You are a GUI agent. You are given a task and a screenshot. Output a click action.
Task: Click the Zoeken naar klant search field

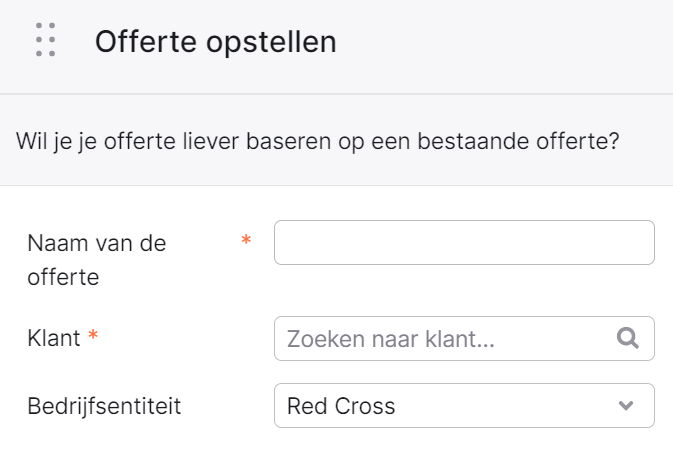464,338
